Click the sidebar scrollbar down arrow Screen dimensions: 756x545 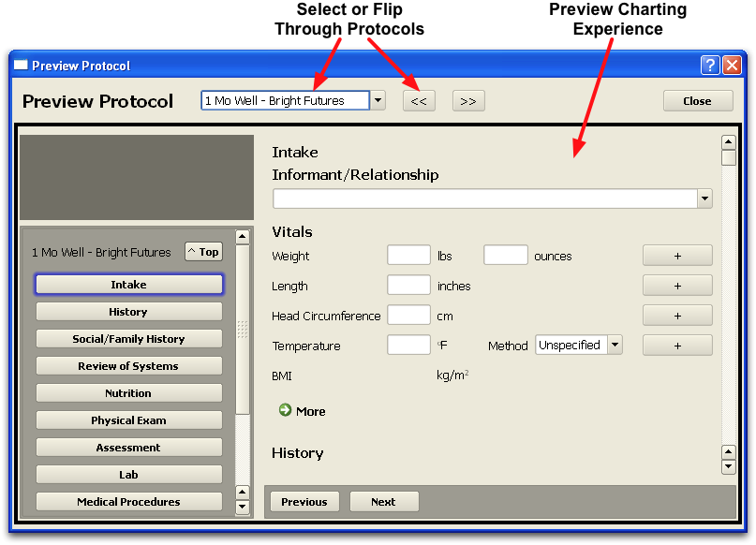click(x=242, y=507)
